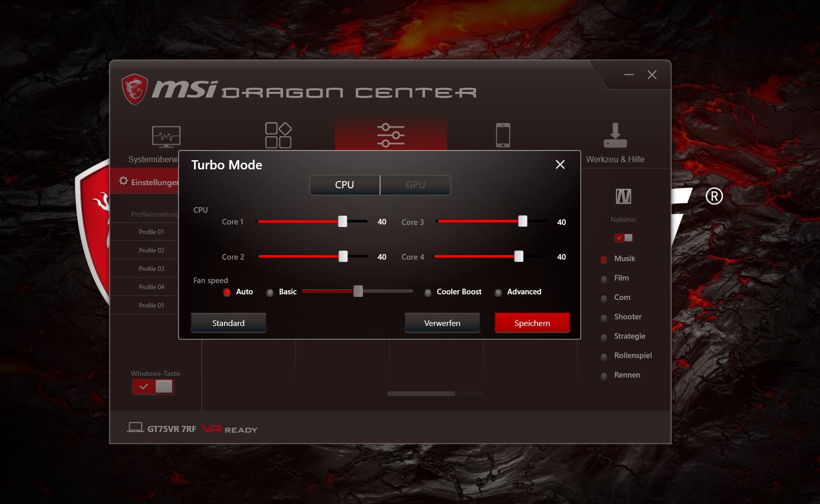Select the System Tuner sliders icon
The height and width of the screenshot is (504, 820).
(391, 135)
